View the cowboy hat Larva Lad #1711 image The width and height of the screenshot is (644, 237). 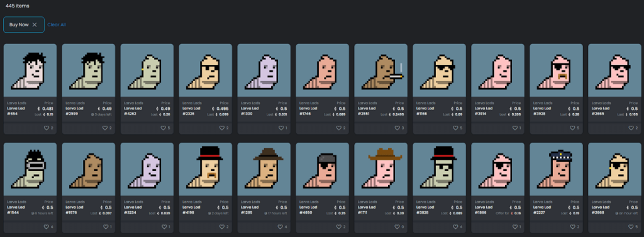point(380,169)
